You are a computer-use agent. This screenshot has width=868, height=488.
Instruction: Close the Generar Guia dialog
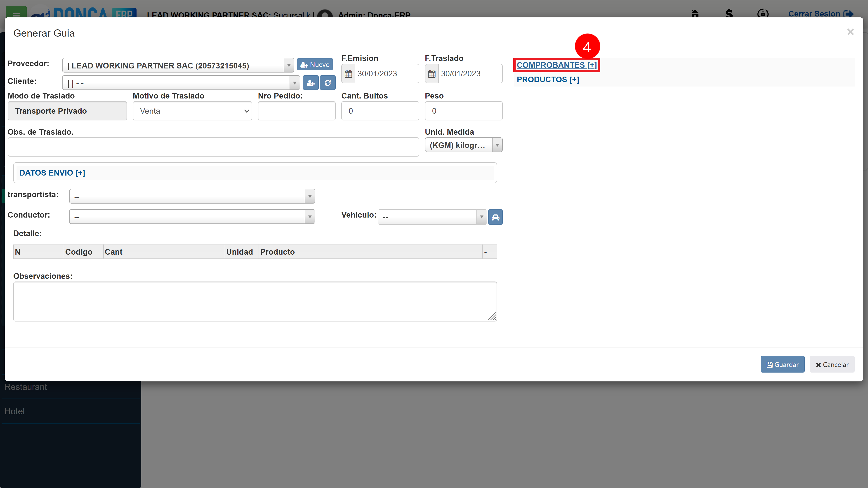[x=850, y=32]
